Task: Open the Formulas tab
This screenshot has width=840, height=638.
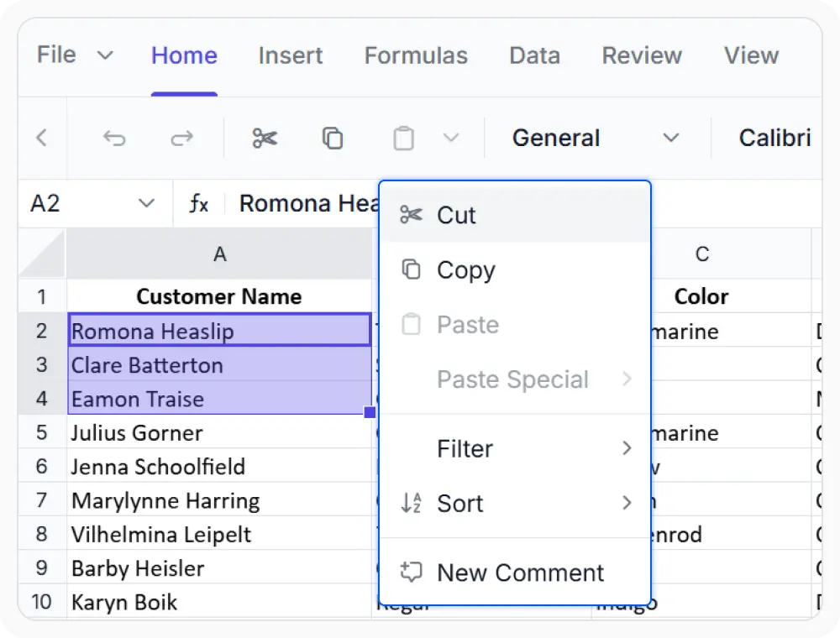Action: [x=416, y=55]
